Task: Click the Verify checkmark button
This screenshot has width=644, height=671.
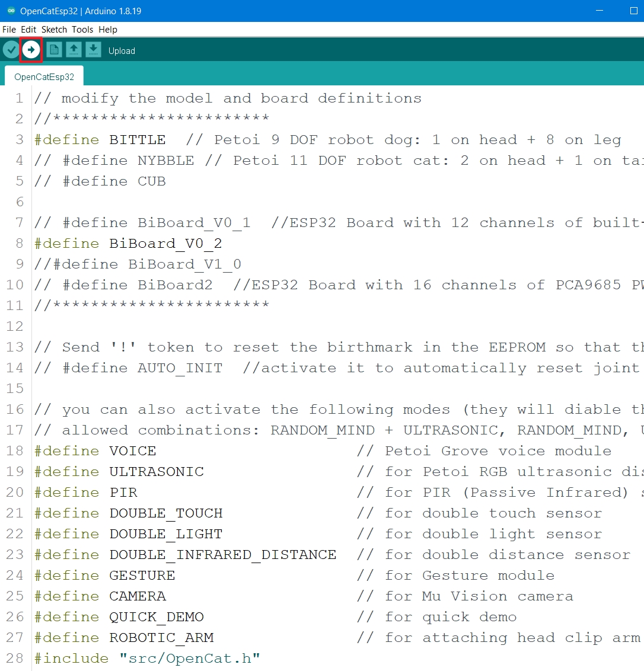Action: coord(11,50)
